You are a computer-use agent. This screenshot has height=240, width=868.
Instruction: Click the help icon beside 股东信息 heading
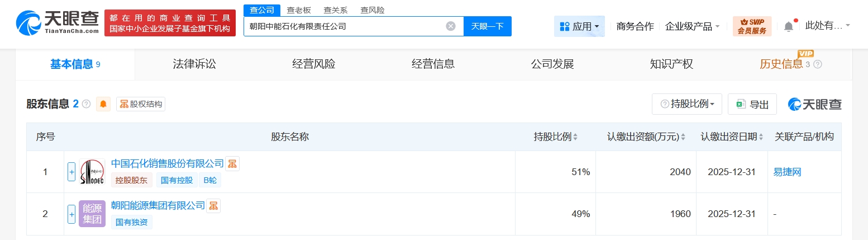click(86, 104)
